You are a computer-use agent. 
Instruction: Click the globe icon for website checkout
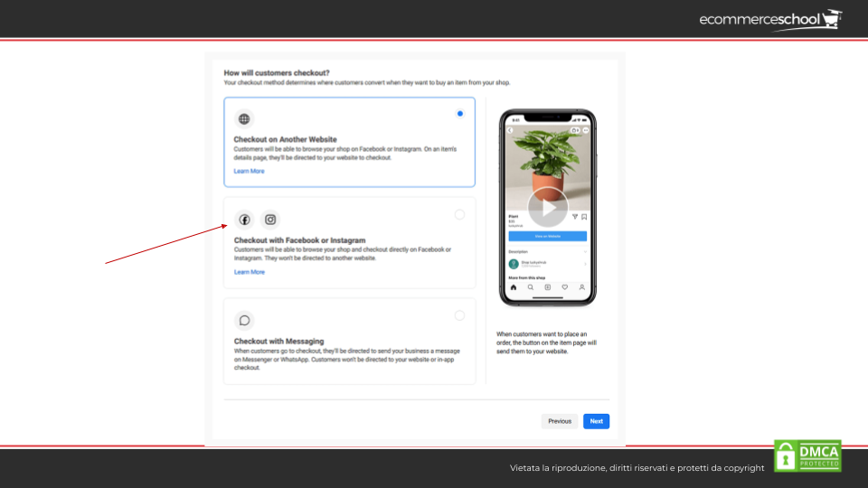pos(244,118)
